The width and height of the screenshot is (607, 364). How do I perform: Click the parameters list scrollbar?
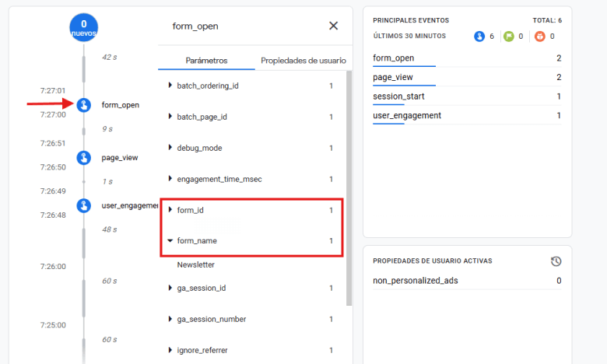point(349,188)
